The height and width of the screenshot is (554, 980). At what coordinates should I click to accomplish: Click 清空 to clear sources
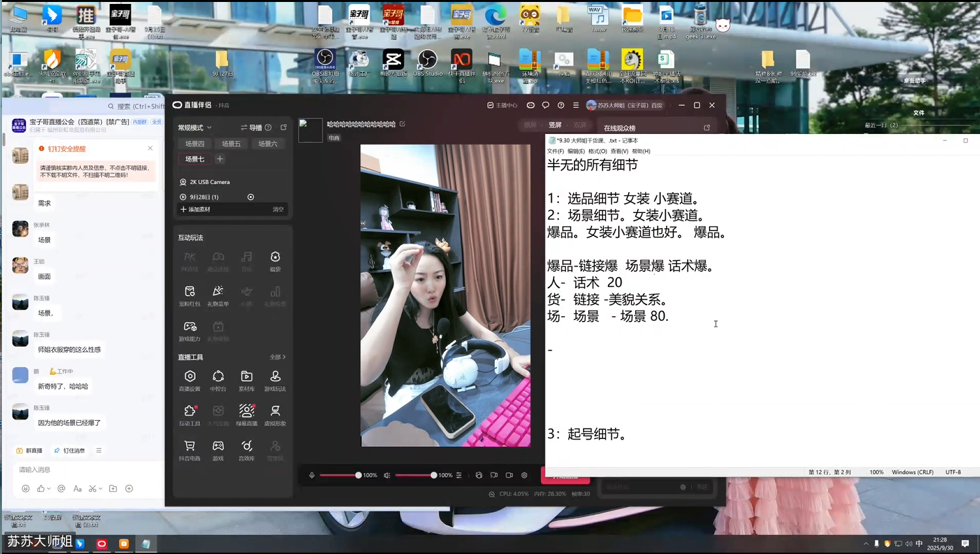pyautogui.click(x=278, y=209)
